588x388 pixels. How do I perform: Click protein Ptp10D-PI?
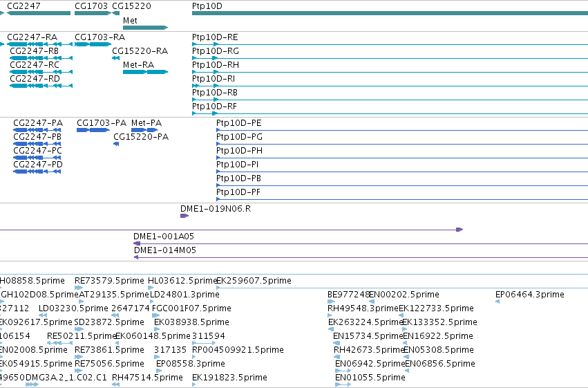(x=402, y=172)
